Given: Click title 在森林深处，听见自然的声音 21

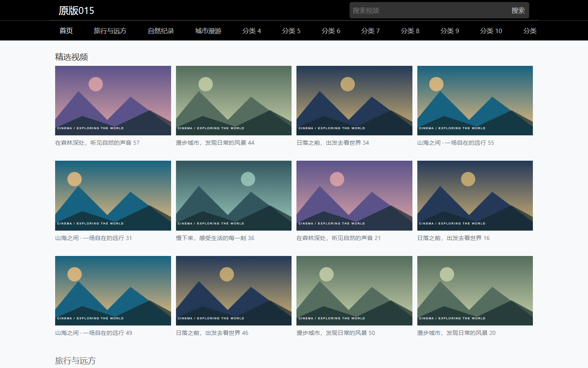Looking at the screenshot, I should click(339, 238).
